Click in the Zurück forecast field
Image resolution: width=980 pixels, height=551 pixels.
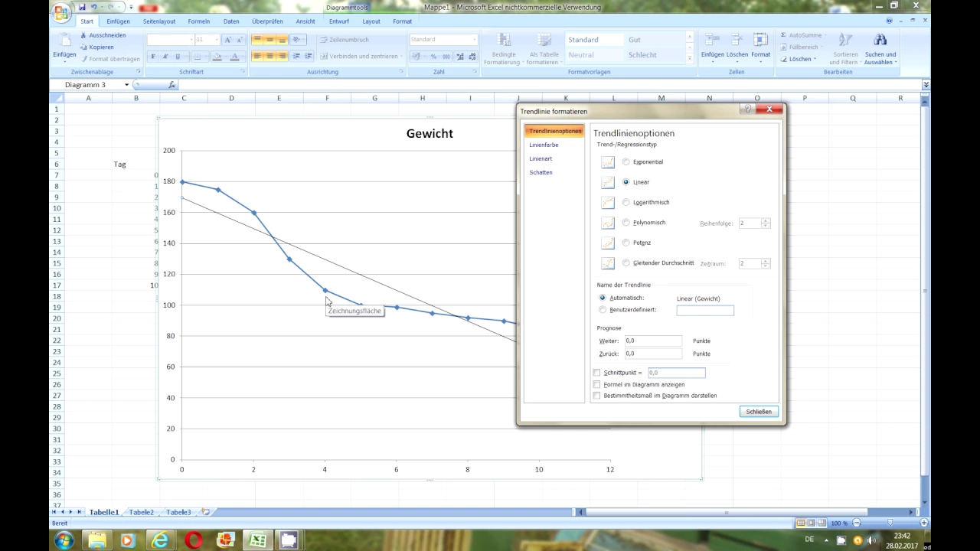pyautogui.click(x=653, y=354)
